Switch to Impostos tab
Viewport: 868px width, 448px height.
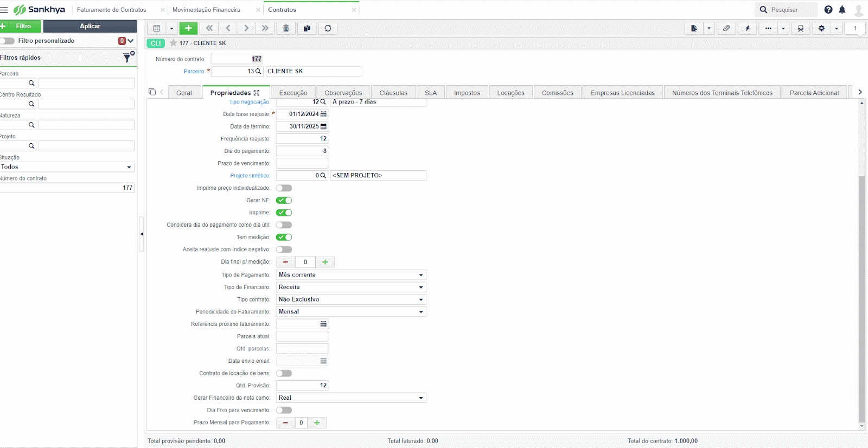point(467,93)
